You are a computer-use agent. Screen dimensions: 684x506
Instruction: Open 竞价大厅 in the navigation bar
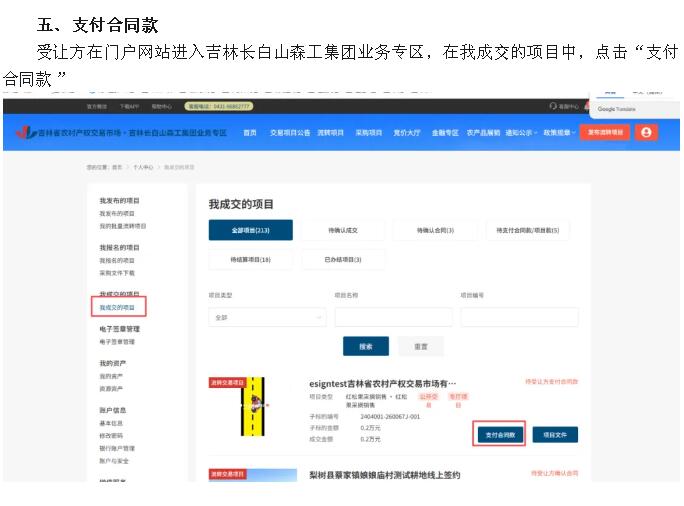pos(407,133)
